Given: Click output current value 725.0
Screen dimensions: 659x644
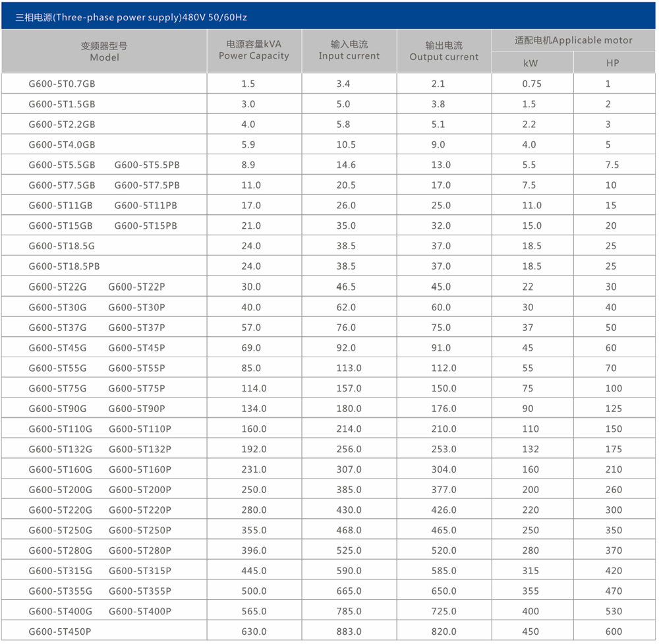Looking at the screenshot, I should click(444, 611).
